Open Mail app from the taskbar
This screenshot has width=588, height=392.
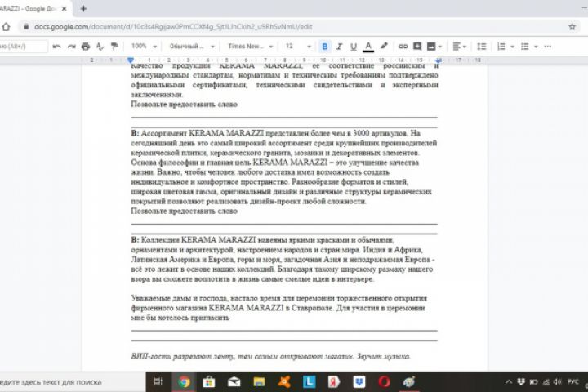pyautogui.click(x=234, y=382)
